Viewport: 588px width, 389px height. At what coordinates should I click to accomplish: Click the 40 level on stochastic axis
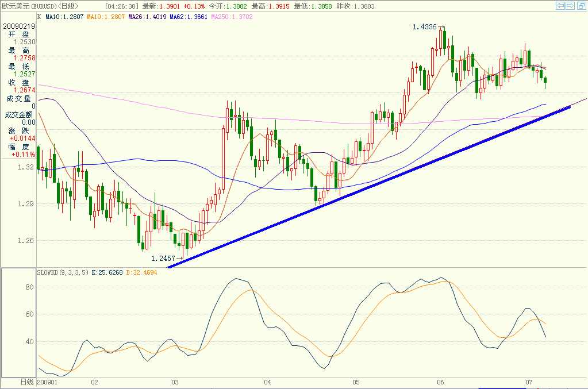pos(29,342)
